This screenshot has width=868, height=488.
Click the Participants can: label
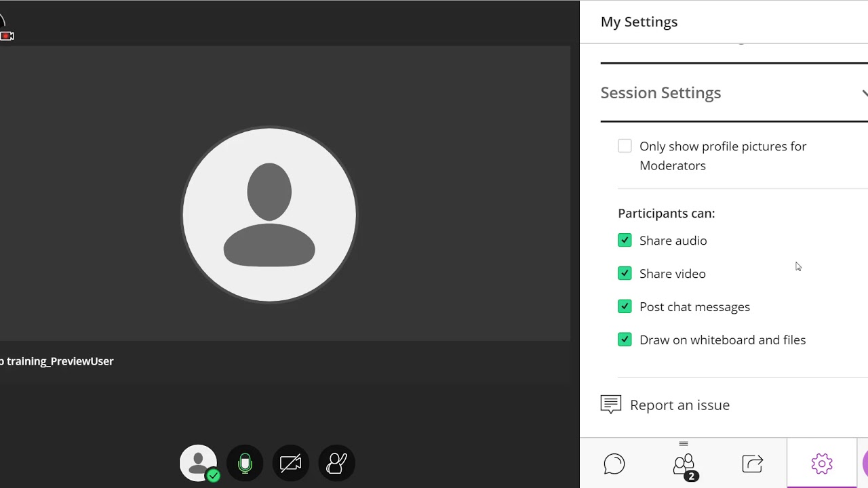666,213
